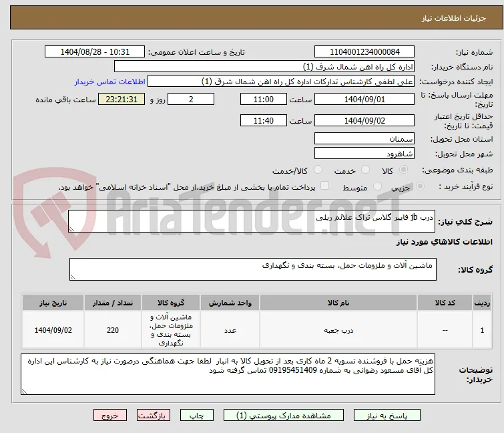Click the تاریخ نیاز column header
The height and width of the screenshot is (433, 504).
[53, 303]
